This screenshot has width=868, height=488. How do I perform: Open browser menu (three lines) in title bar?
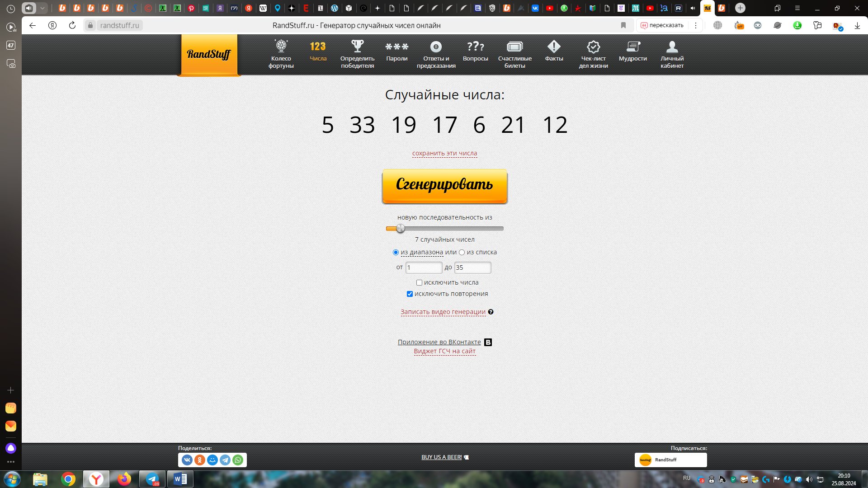(797, 8)
